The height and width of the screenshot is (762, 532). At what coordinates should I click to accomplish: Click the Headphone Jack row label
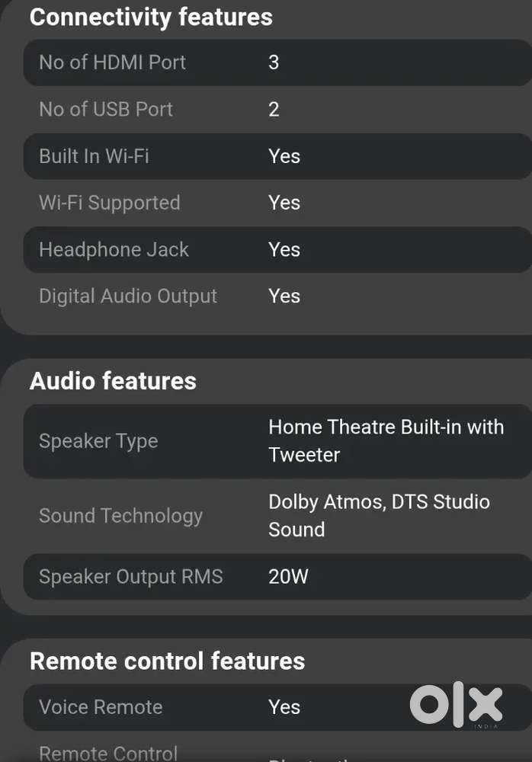point(114,249)
